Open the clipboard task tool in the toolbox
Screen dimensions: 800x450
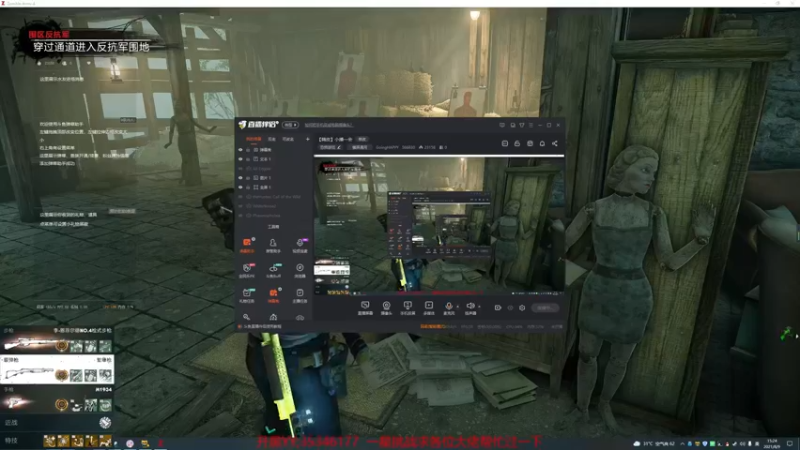(x=300, y=295)
